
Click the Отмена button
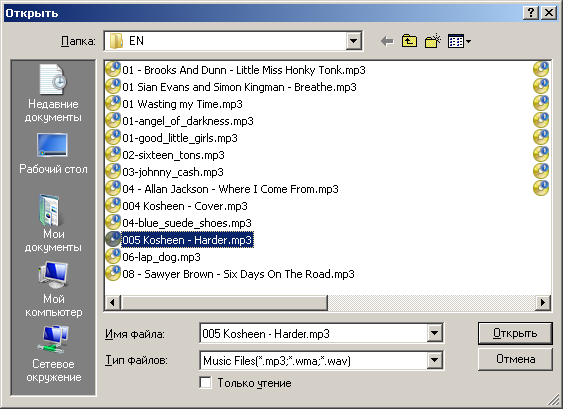(515, 359)
